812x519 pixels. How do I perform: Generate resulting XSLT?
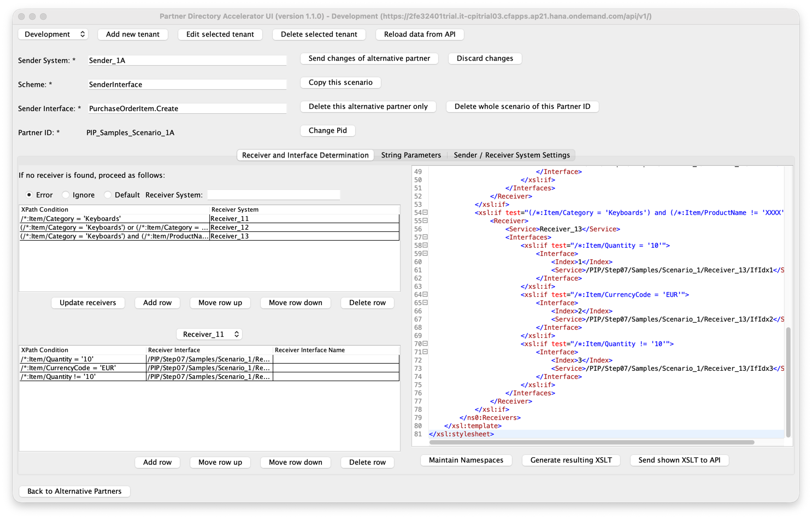click(x=571, y=460)
